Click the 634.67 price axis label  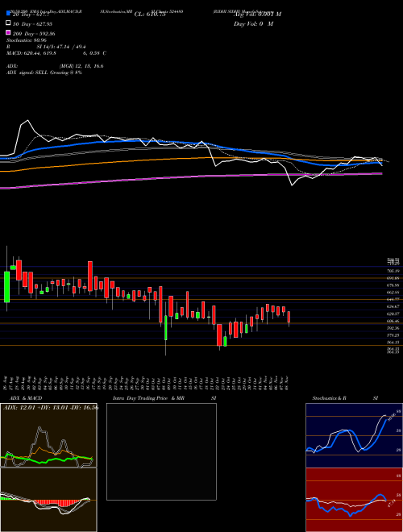(x=393, y=306)
